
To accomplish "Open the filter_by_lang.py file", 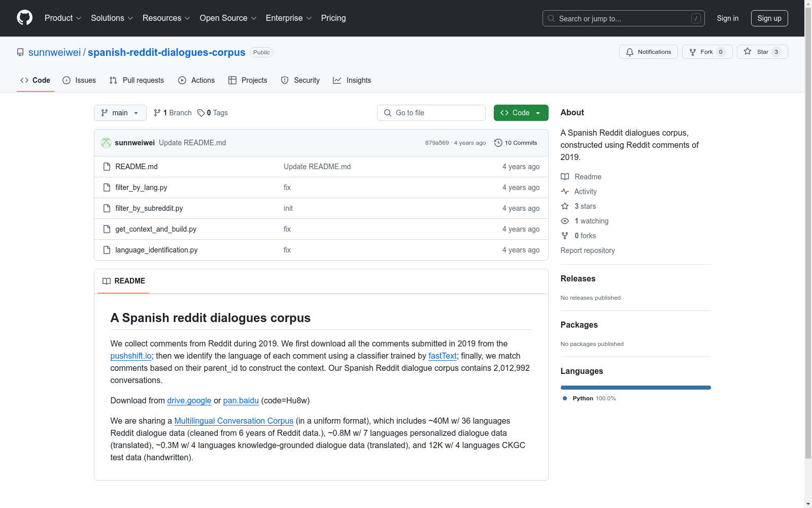I will coord(141,187).
